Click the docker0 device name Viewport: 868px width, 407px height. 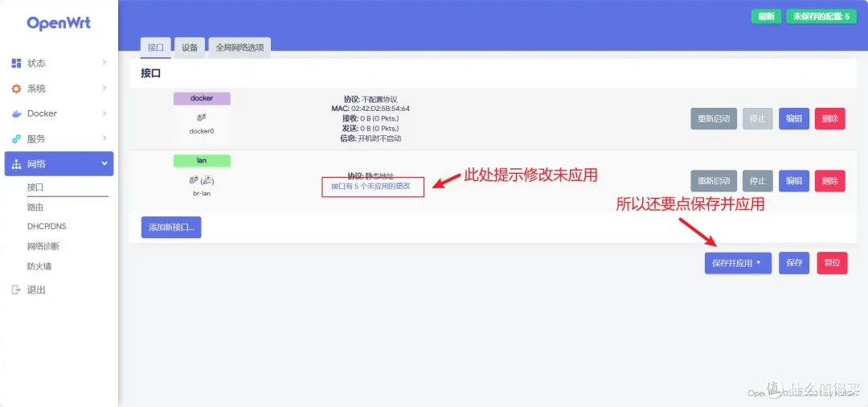[x=202, y=131]
